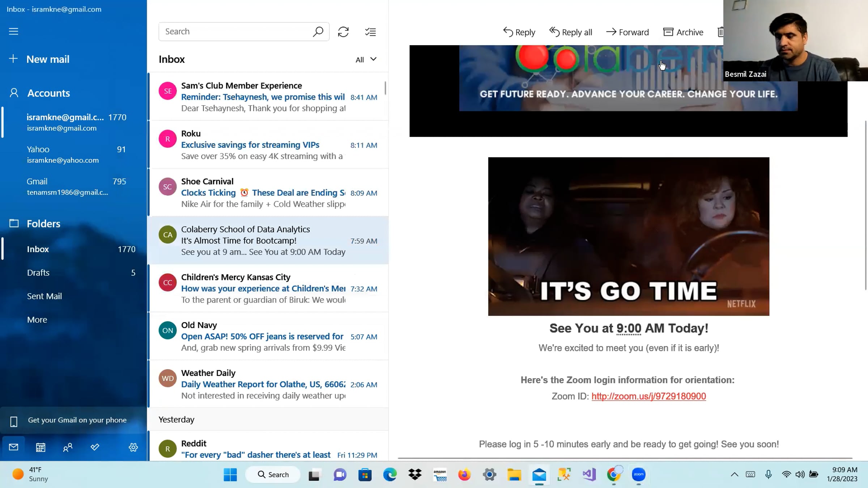Image resolution: width=868 pixels, height=488 pixels.
Task: Expand the Folders section header
Action: coord(43,223)
